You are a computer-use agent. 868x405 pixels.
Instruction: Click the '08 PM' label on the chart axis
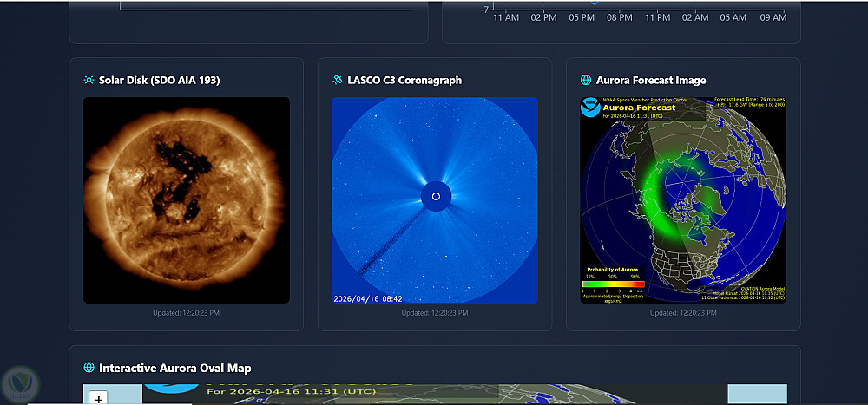click(619, 17)
